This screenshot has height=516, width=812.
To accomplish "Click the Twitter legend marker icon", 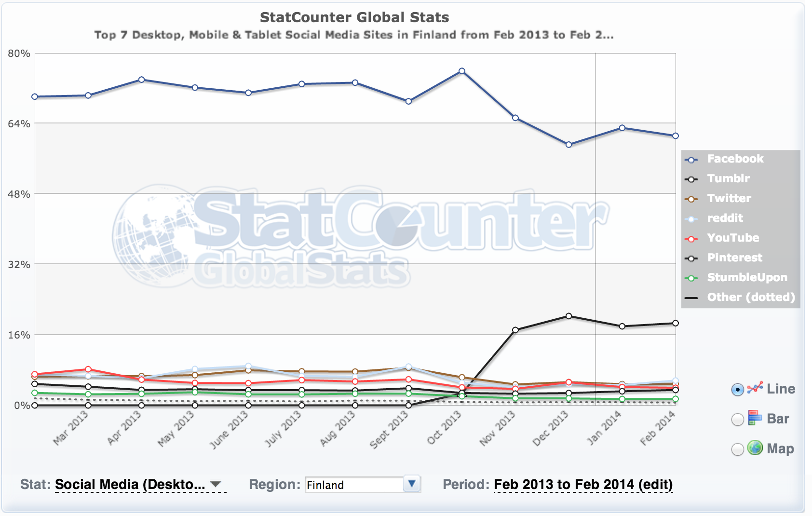I will [x=691, y=199].
